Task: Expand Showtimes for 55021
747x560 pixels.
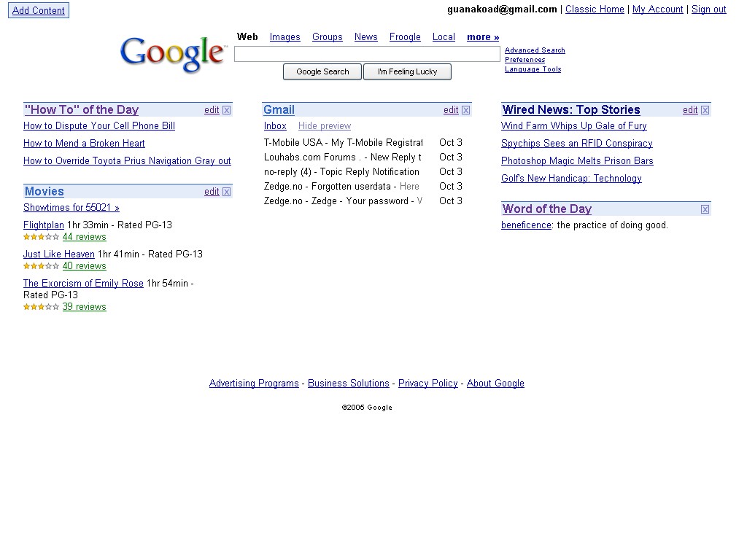Action: (71, 208)
